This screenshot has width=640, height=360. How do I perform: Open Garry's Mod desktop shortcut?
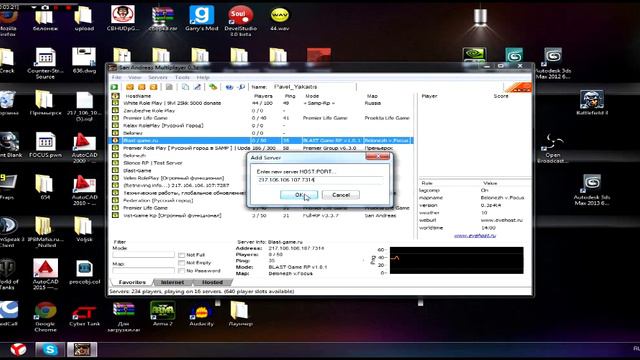[x=202, y=19]
